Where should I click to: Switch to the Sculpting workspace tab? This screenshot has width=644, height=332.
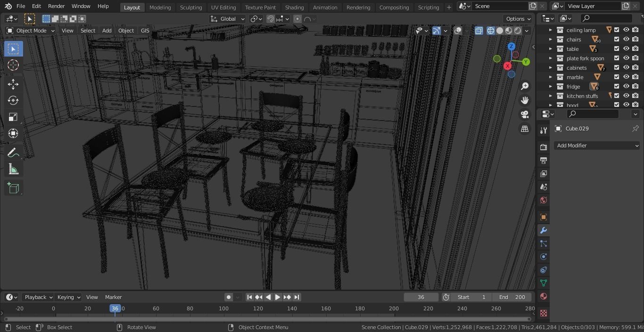point(191,7)
